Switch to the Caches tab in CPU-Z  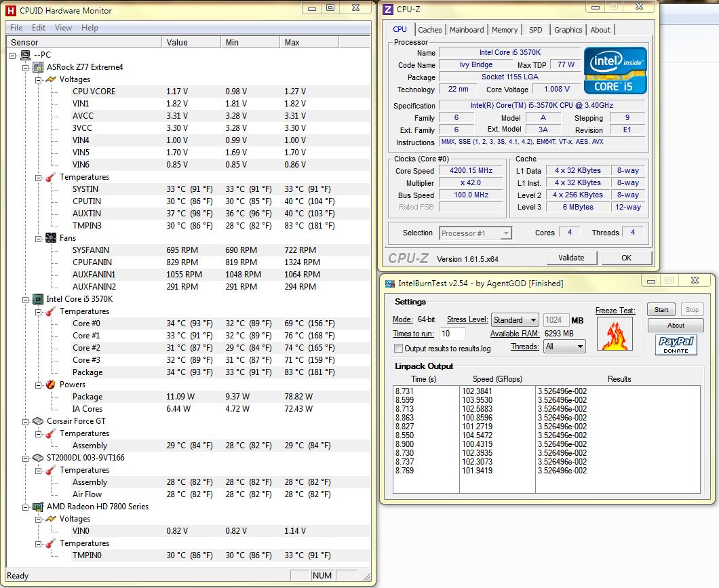pyautogui.click(x=430, y=30)
